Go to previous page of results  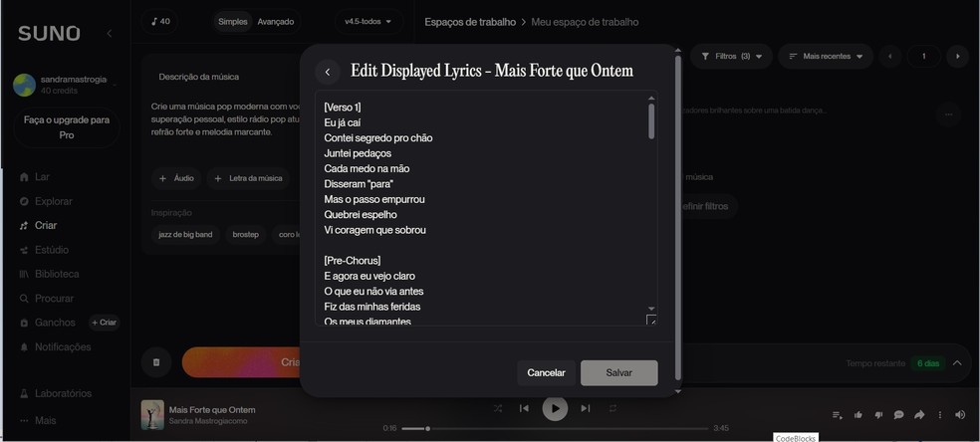click(x=890, y=56)
